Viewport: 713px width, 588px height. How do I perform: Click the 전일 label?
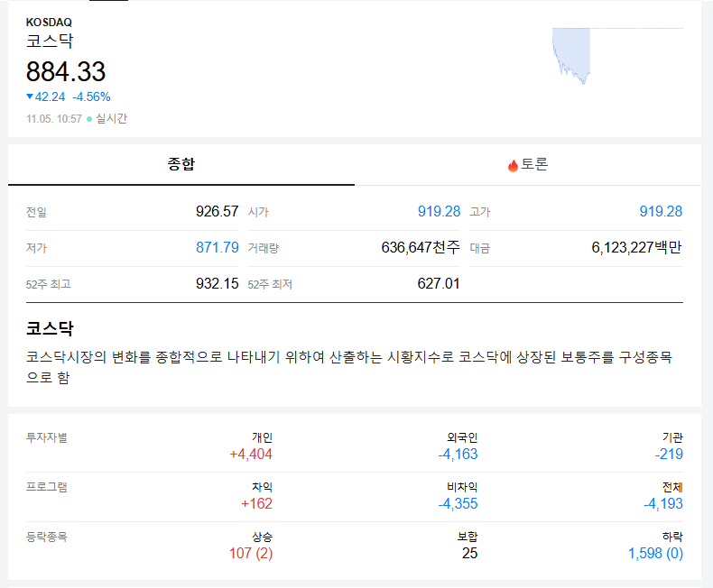36,212
